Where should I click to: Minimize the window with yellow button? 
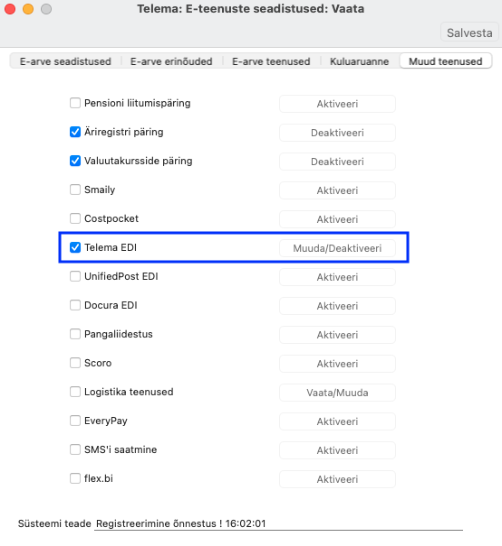point(28,9)
